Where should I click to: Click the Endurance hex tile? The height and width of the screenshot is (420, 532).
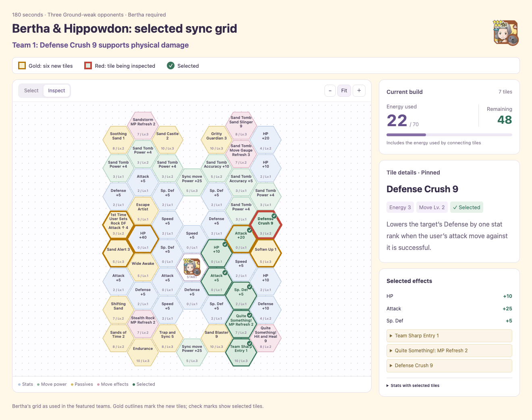coord(143,353)
